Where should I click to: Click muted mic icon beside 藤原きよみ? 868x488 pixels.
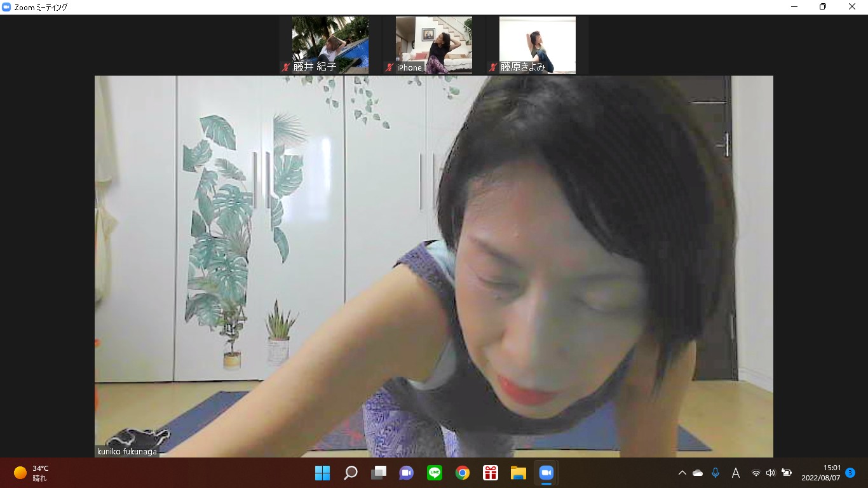pos(493,67)
